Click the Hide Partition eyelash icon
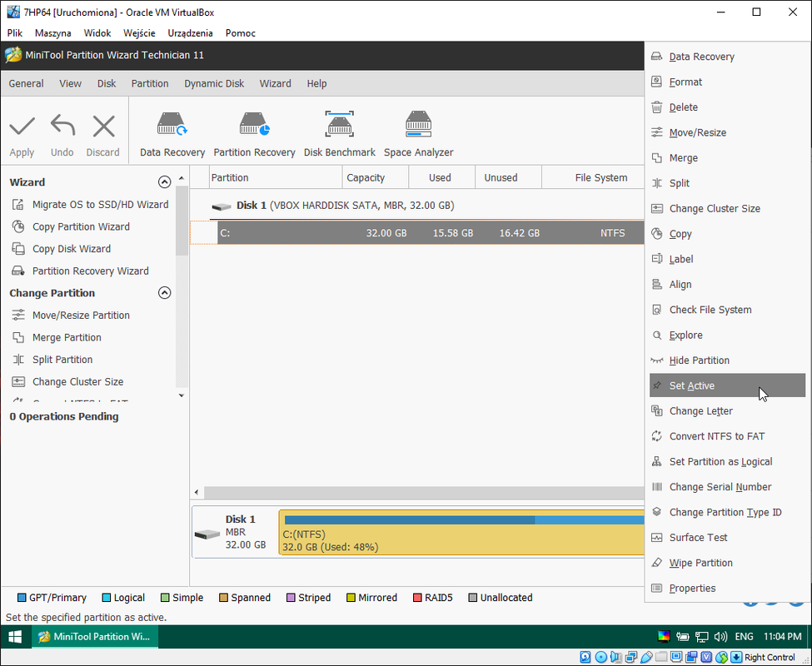Viewport: 812px width, 666px height. [x=656, y=360]
